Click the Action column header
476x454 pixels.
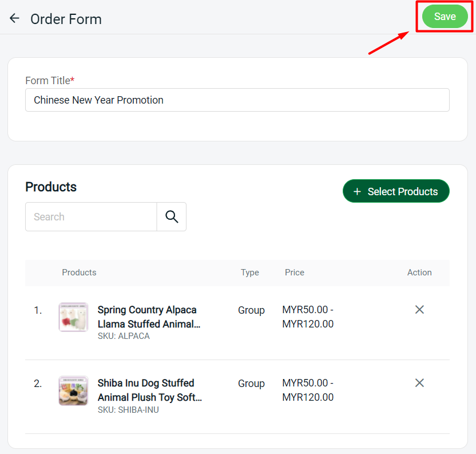419,273
